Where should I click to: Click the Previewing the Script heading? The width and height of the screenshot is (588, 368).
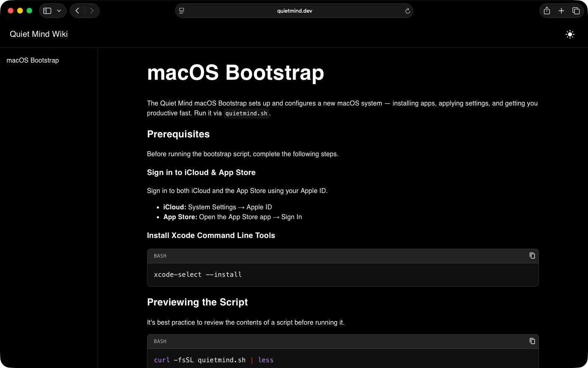pos(197,302)
